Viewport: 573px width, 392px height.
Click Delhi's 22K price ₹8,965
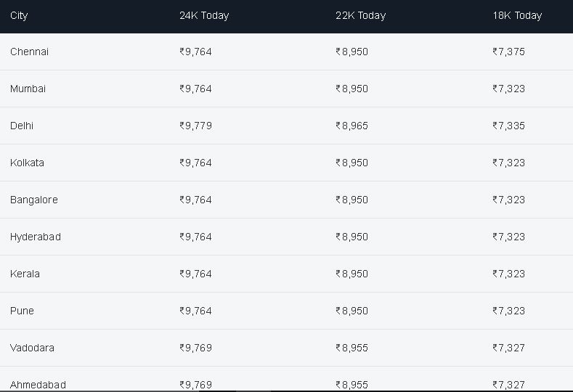(351, 126)
